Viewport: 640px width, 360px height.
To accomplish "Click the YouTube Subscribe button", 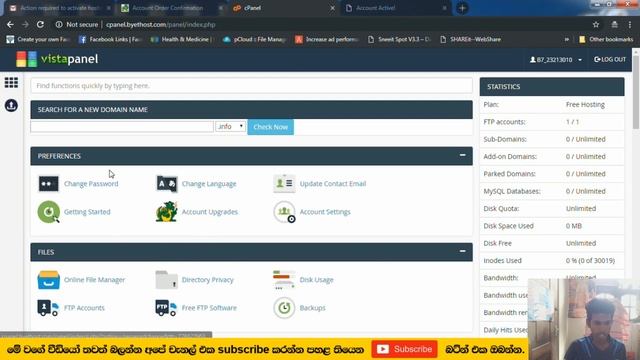I will pos(404,349).
